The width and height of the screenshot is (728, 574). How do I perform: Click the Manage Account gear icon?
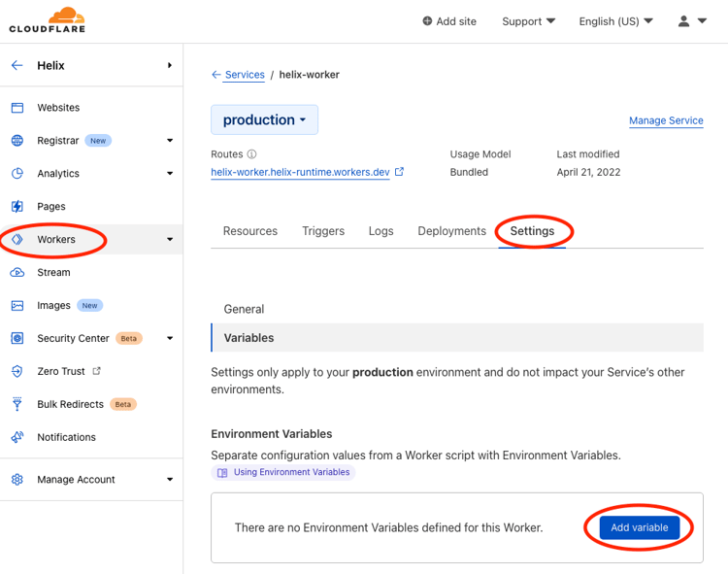click(17, 479)
